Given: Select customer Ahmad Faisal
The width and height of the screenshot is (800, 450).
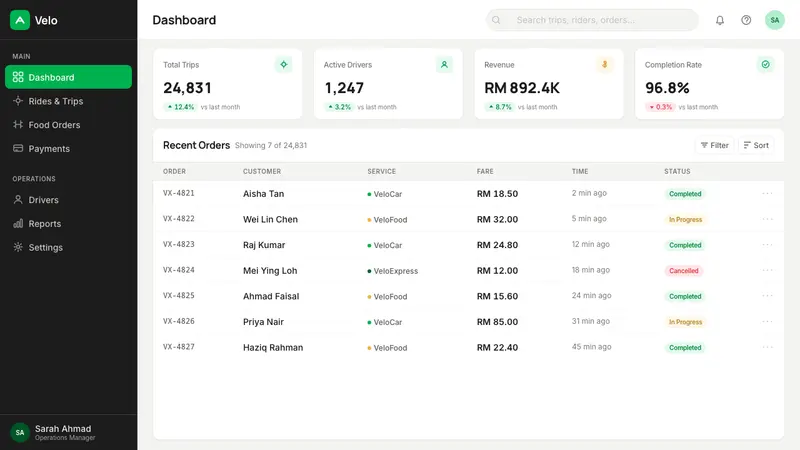Looking at the screenshot, I should click(271, 296).
